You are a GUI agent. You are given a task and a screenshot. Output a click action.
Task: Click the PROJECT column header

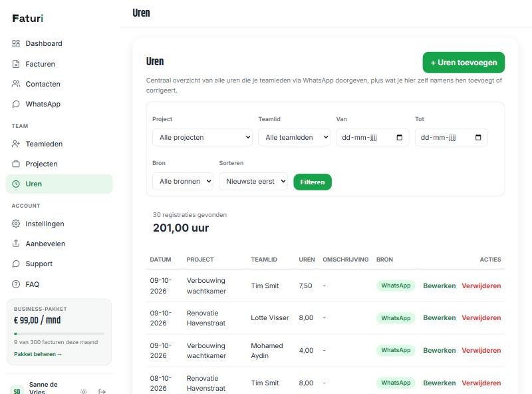[200, 260]
